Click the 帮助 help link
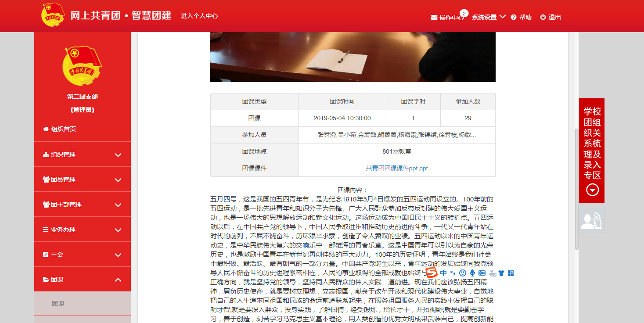This screenshot has height=323, width=644. click(521, 18)
